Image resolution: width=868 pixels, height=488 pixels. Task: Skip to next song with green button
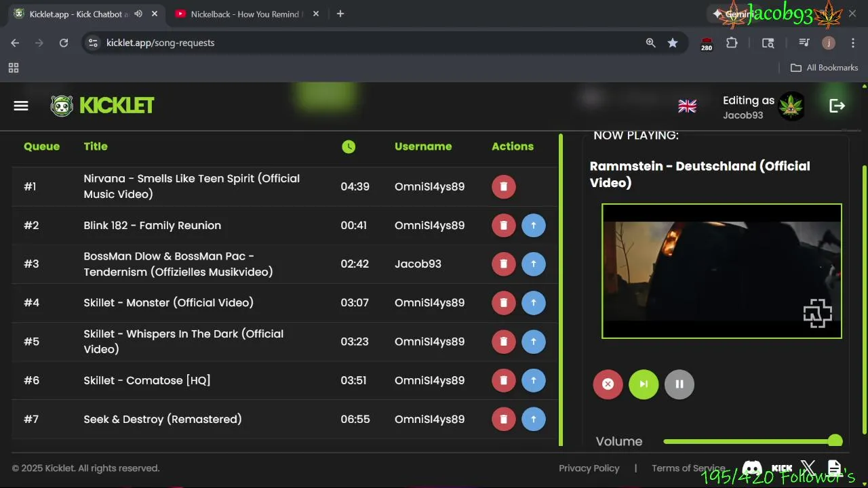click(644, 384)
